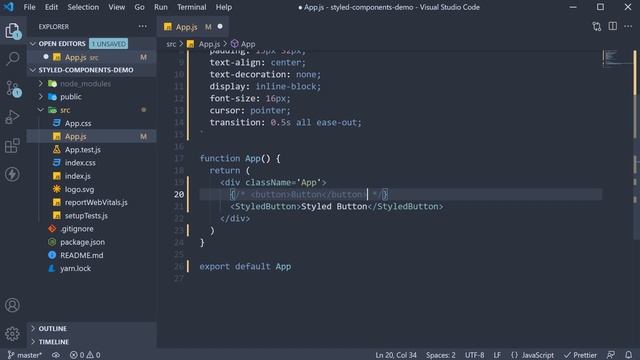Split the editor to the right
Image resolution: width=640 pixels, height=360 pixels.
pyautogui.click(x=613, y=27)
